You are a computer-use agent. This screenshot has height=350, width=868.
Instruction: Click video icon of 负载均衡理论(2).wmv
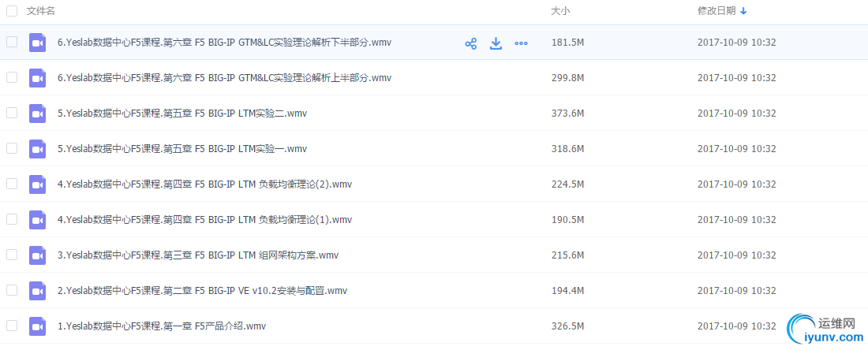(x=37, y=184)
